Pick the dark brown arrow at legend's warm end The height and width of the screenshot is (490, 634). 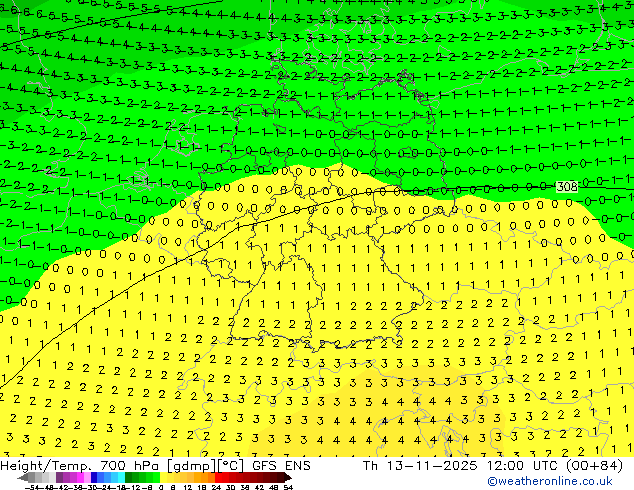tap(288, 477)
